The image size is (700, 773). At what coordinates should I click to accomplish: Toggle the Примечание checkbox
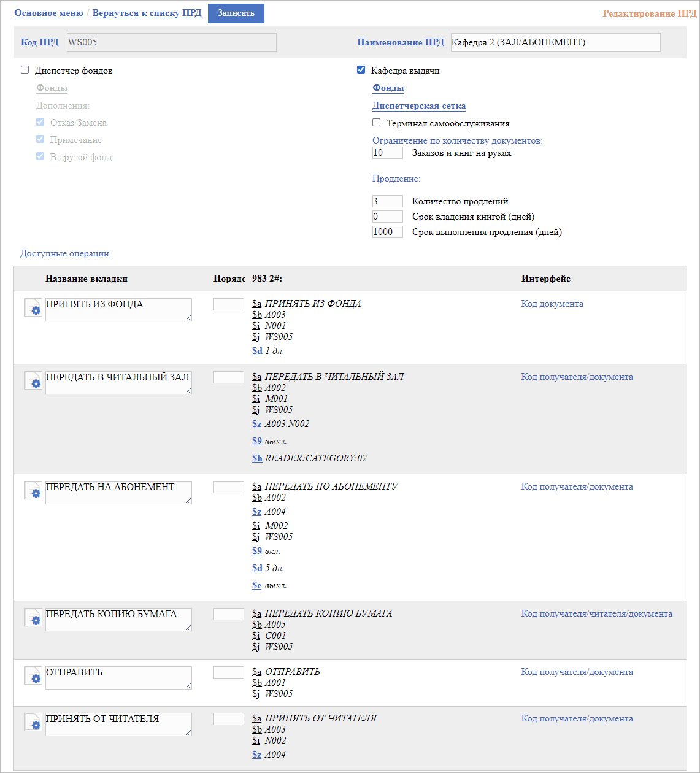[40, 139]
